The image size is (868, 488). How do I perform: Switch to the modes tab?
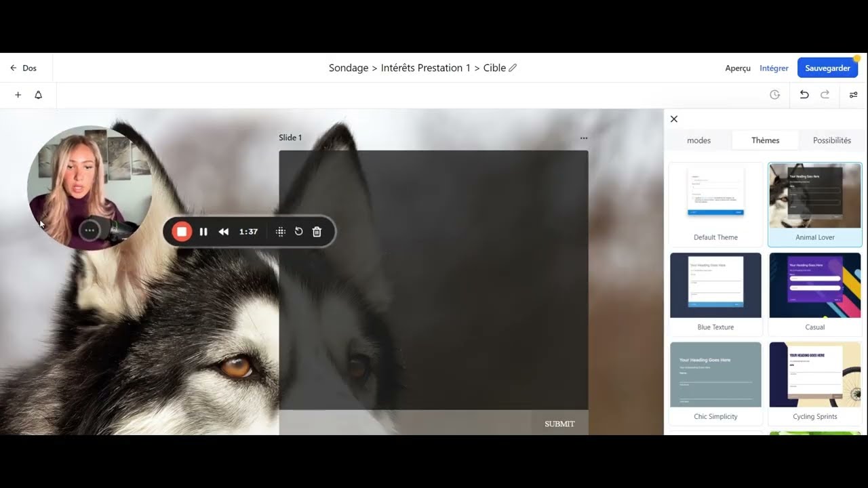[x=699, y=140]
